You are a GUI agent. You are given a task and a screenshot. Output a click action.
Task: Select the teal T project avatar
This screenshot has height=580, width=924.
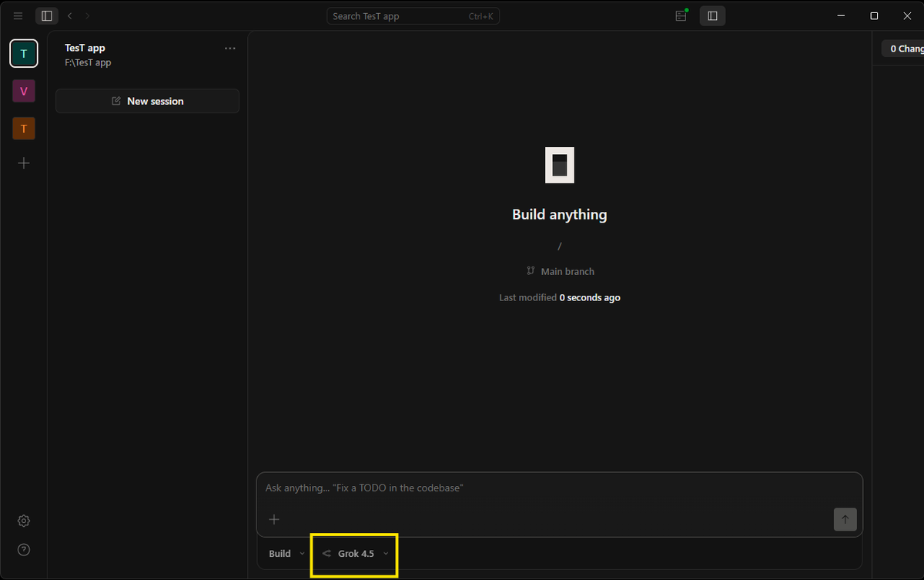point(24,53)
